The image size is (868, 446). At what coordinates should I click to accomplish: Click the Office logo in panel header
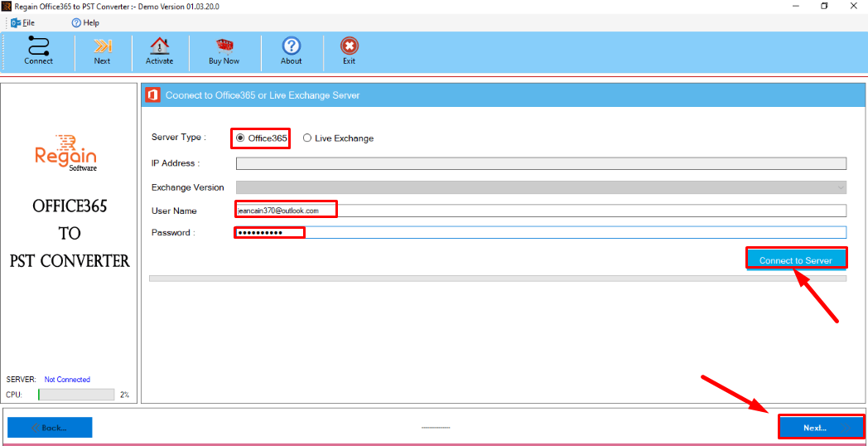[x=152, y=95]
